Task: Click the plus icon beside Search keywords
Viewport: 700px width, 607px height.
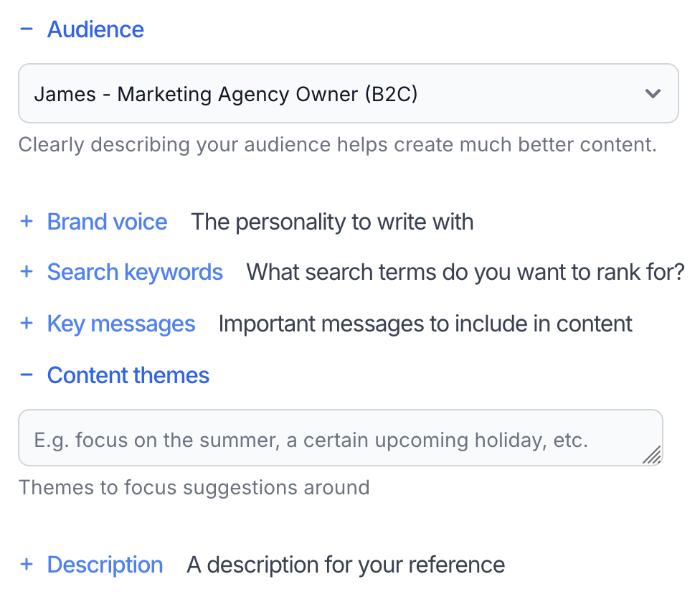Action: pos(27,272)
